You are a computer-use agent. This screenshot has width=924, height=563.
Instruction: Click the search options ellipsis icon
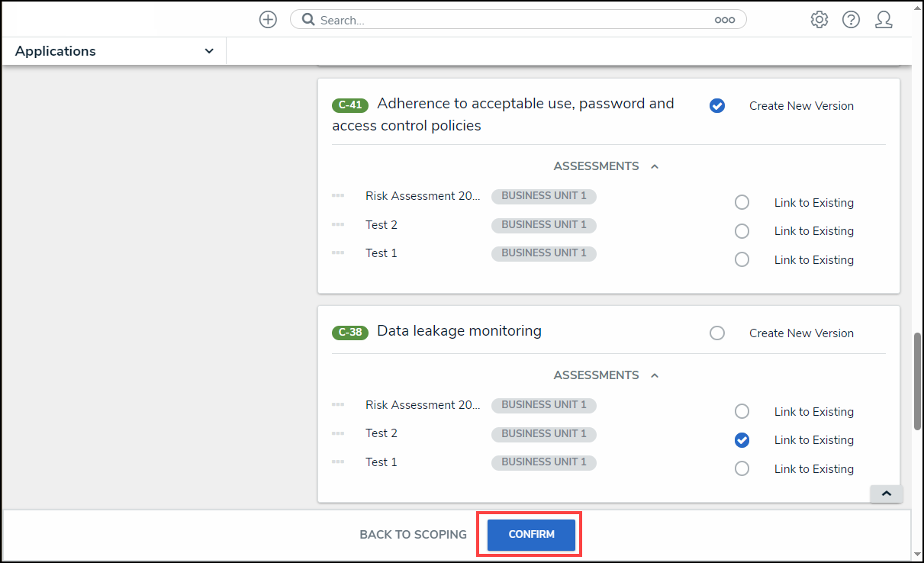724,21
